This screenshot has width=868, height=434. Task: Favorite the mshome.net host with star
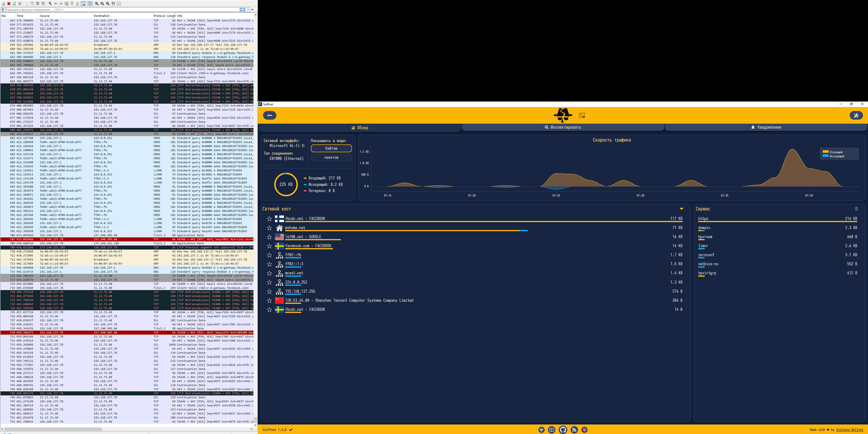coord(269,228)
